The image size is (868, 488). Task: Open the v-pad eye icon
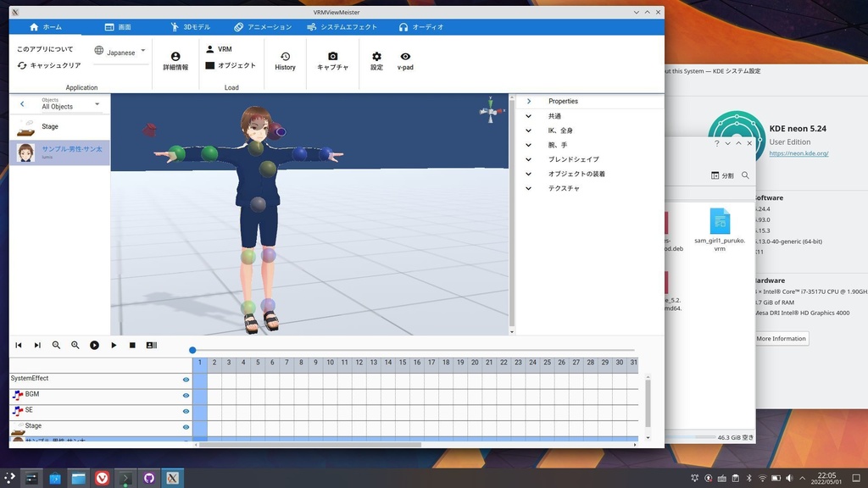pos(405,57)
